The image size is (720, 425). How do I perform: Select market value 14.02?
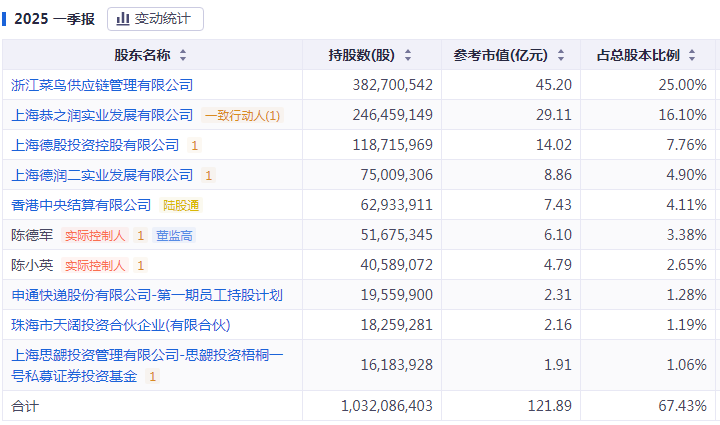point(554,145)
